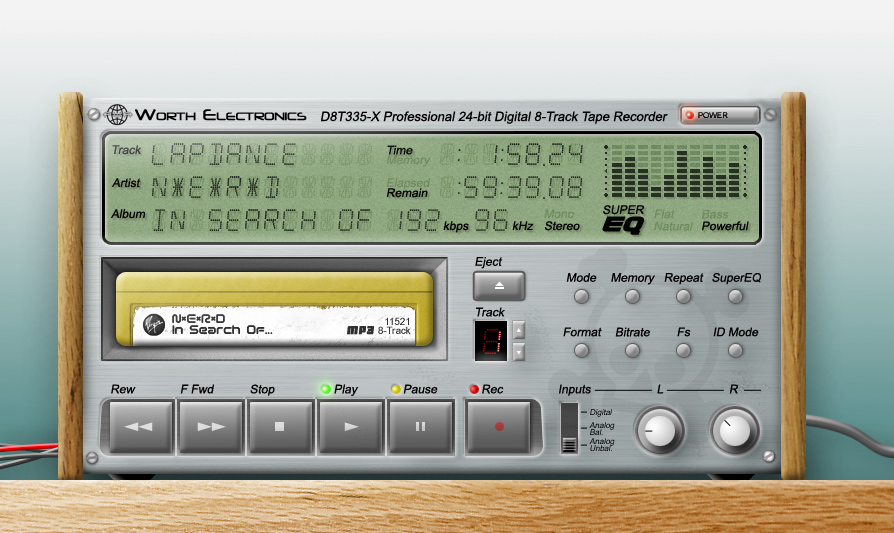Click the 'Stereo' label on display

point(562,226)
